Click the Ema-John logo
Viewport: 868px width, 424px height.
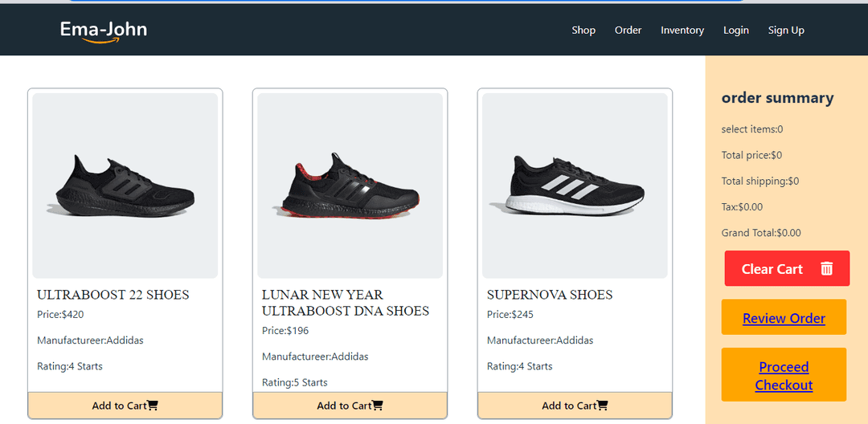pyautogui.click(x=104, y=31)
